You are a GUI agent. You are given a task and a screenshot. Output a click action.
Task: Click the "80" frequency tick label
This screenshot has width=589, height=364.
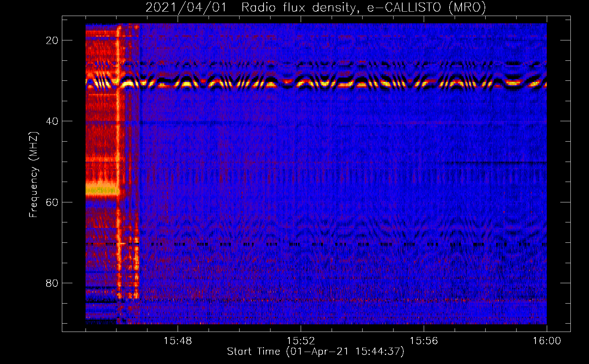click(52, 283)
